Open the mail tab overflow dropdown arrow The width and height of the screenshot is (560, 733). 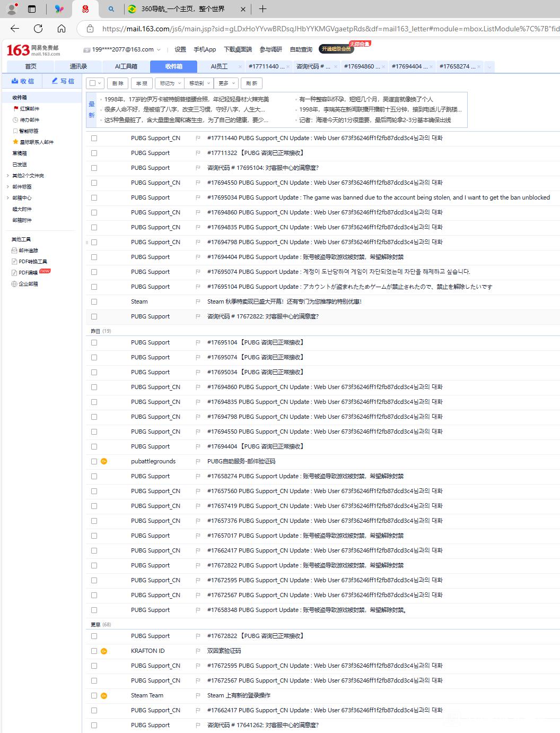point(489,66)
